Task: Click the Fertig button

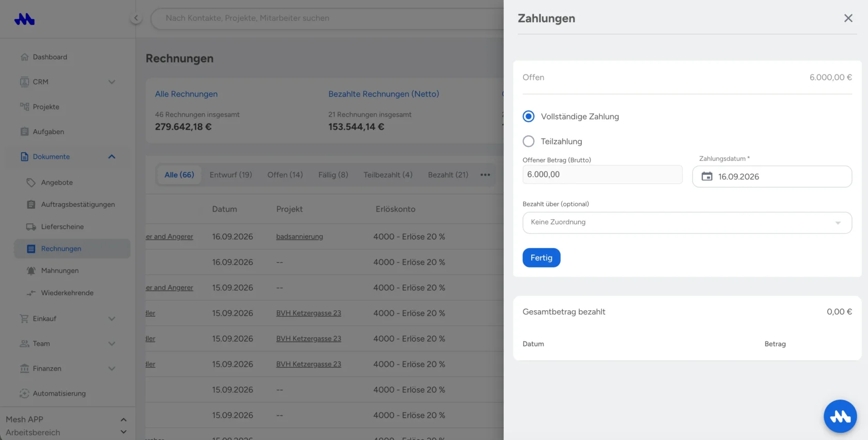Action: 541,257
